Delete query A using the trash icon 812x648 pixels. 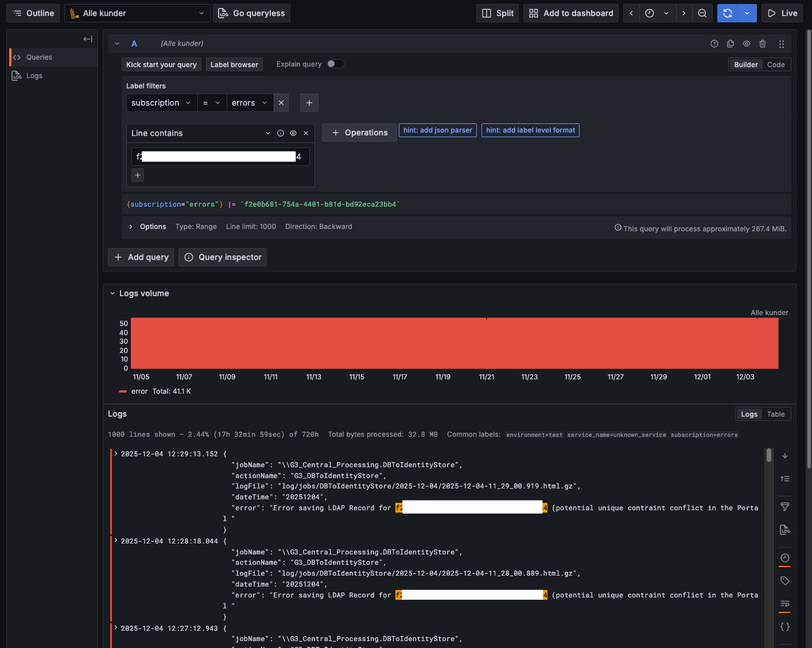click(x=763, y=44)
